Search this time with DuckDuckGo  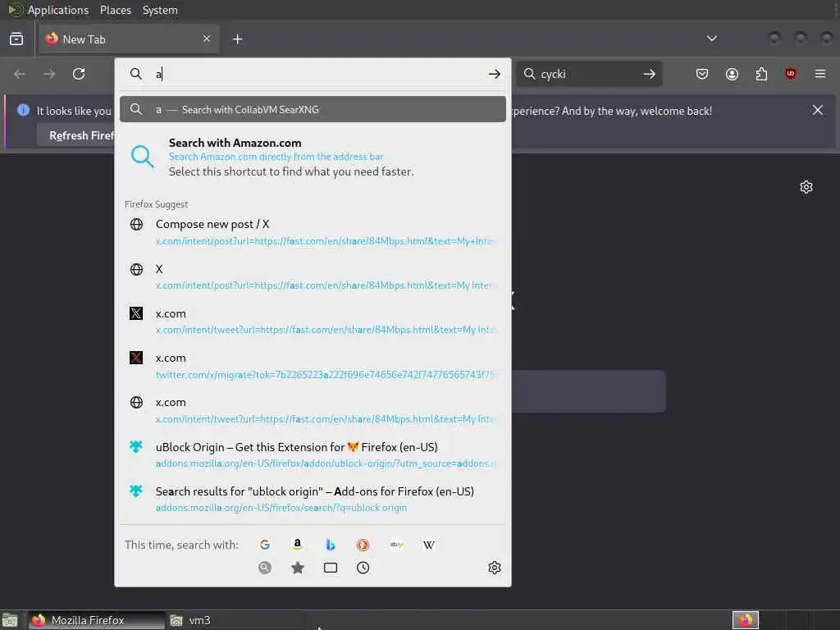click(x=363, y=545)
